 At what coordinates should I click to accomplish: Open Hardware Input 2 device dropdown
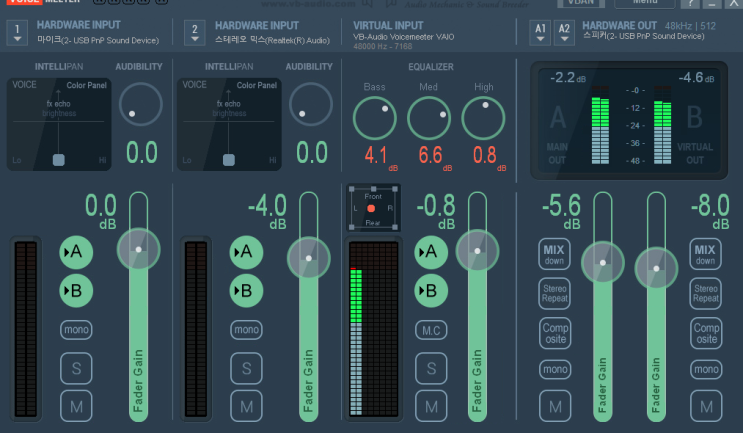194,33
